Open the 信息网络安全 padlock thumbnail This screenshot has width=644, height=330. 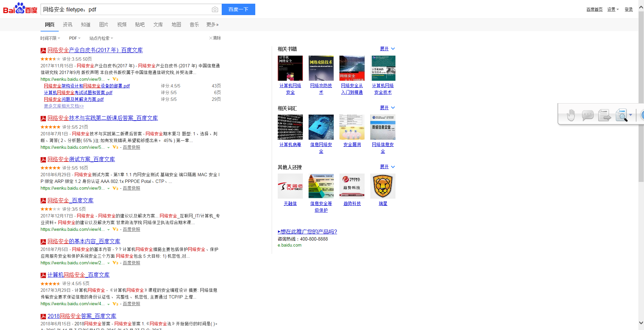pyautogui.click(x=321, y=127)
